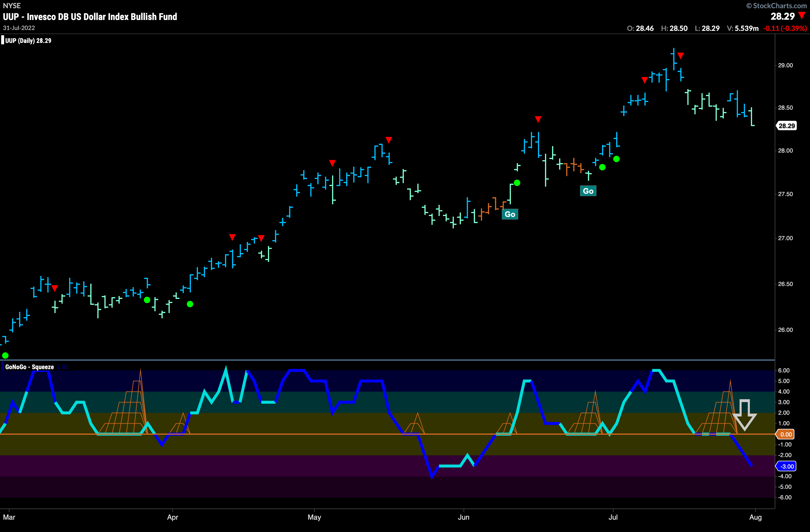Click the low value L: 28.29
The image size is (810, 532).
707,29
